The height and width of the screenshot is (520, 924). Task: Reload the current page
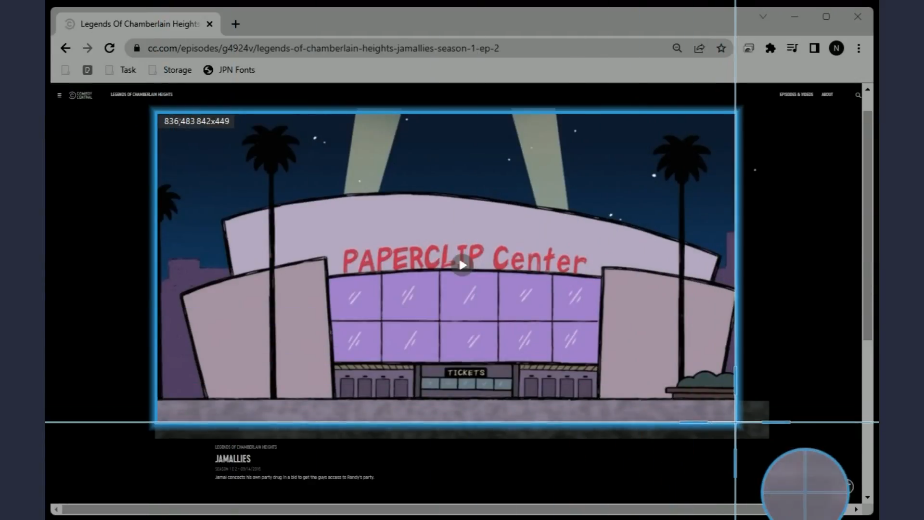coord(110,48)
